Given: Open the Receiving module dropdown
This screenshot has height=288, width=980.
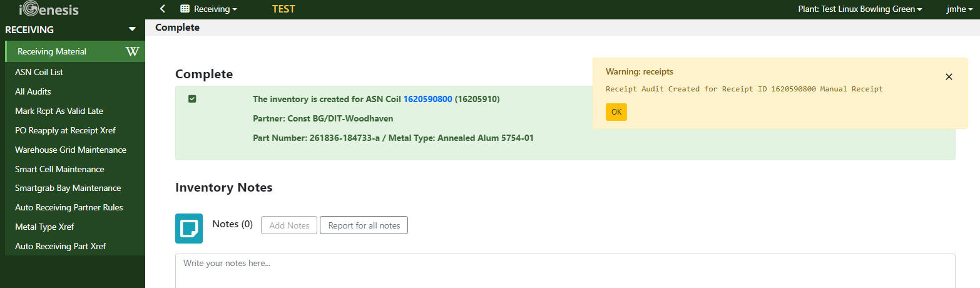Looking at the screenshot, I should (215, 9).
